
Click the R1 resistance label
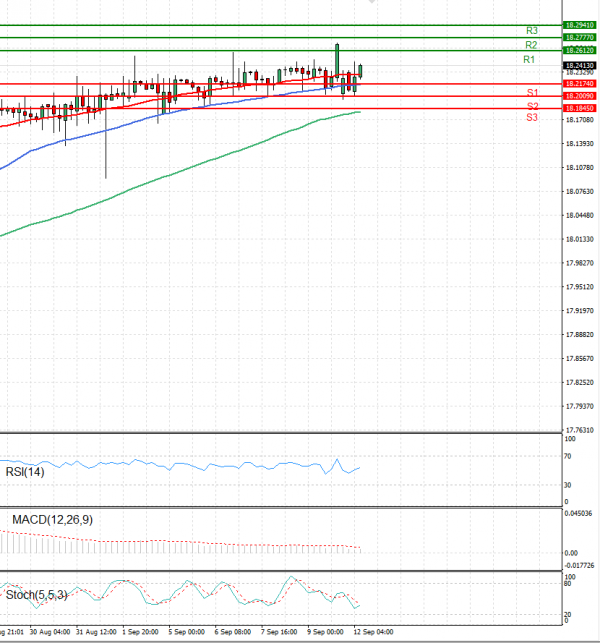(529, 60)
